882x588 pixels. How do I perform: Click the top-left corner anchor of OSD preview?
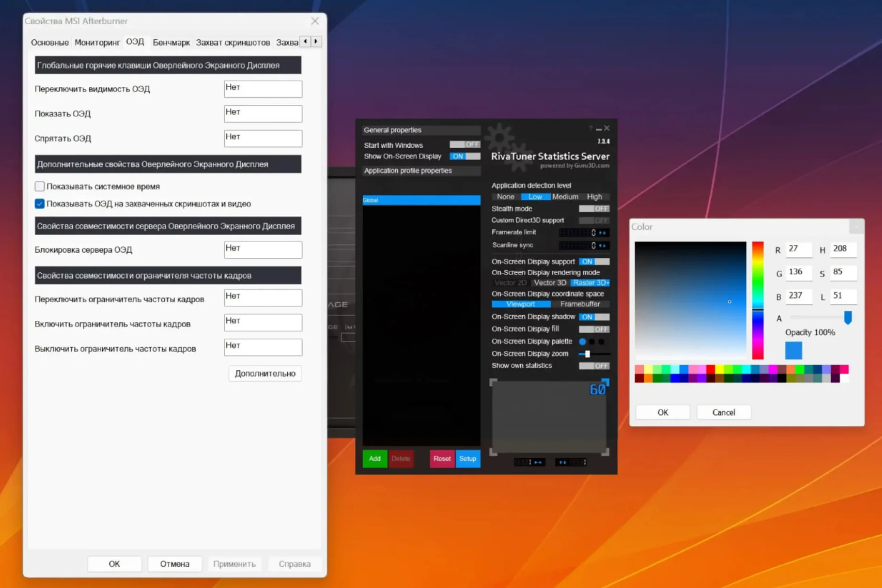pyautogui.click(x=493, y=382)
